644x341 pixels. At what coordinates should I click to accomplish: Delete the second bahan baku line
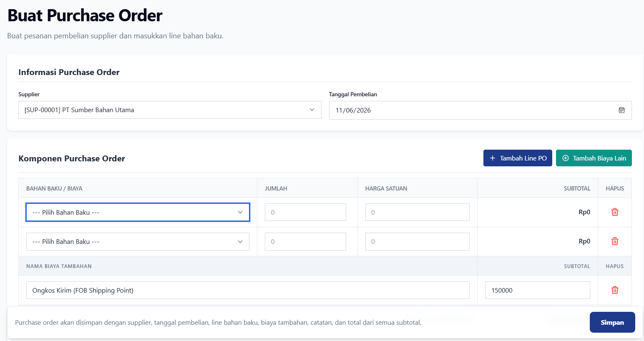point(615,241)
